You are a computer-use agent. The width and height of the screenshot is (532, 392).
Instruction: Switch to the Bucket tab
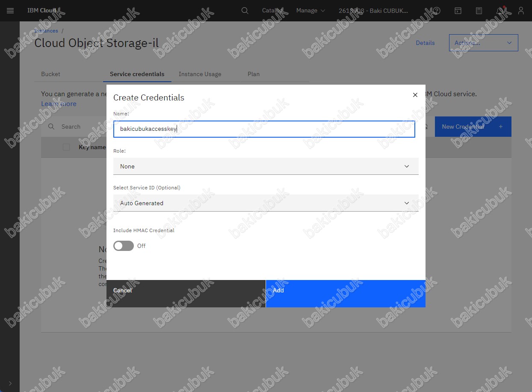coord(50,74)
